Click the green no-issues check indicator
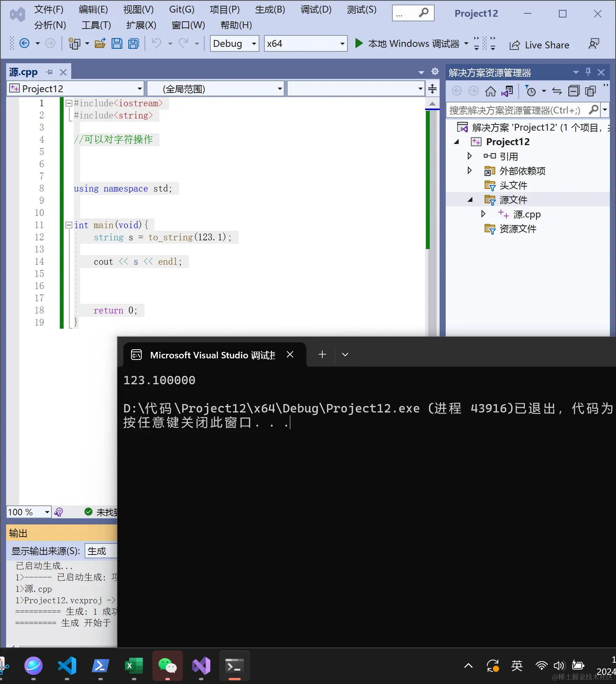 [x=88, y=511]
